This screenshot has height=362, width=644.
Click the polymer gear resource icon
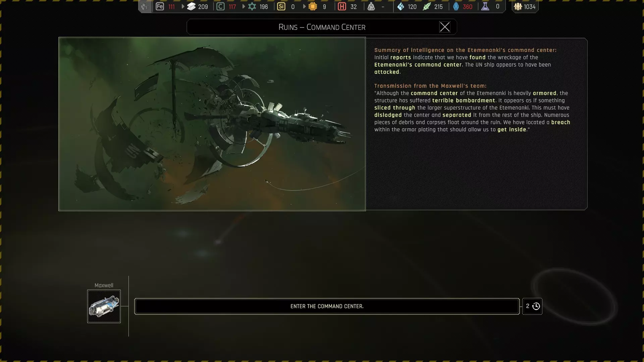click(252, 6)
